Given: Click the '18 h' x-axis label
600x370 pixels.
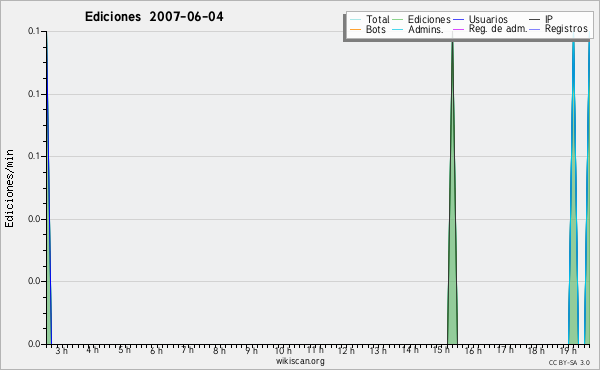Looking at the screenshot, I should point(536,350).
